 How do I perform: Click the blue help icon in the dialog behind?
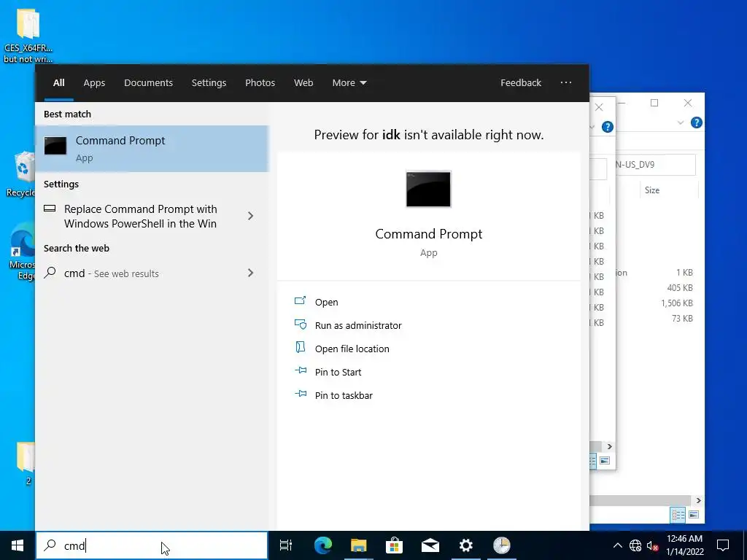pyautogui.click(x=608, y=127)
